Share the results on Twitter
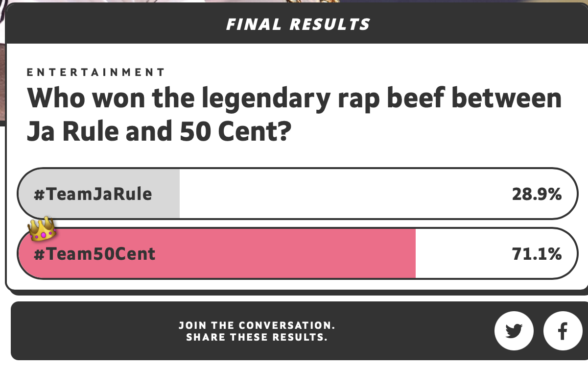Screen dimensions: 588x371 [514, 331]
